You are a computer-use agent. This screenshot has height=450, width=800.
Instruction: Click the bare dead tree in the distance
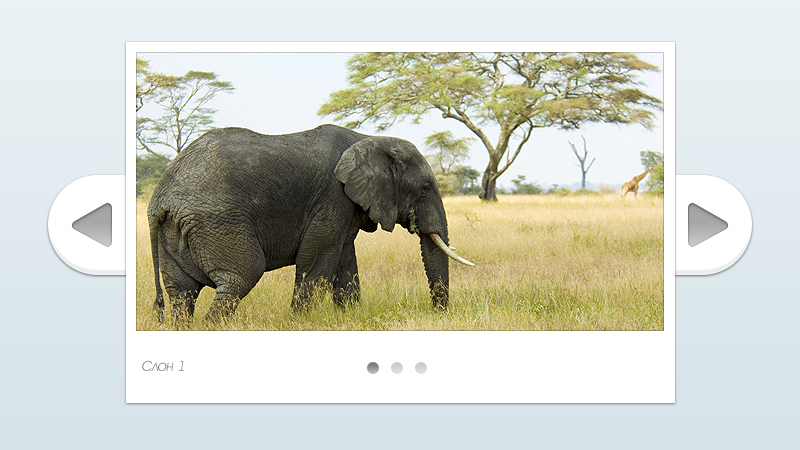tap(582, 160)
